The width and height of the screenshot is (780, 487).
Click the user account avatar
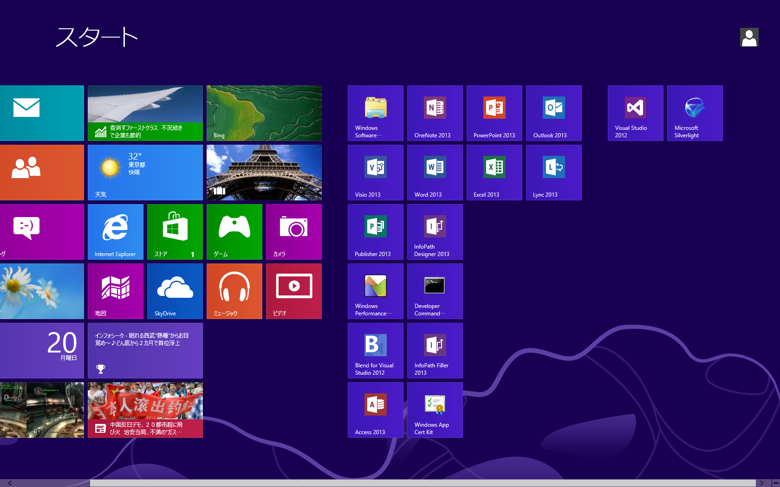click(x=749, y=37)
